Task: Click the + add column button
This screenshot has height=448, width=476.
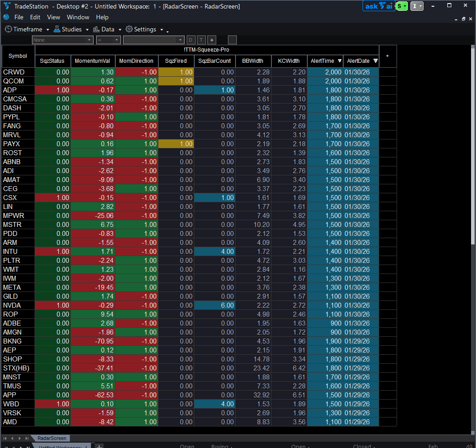Action: pos(387,56)
